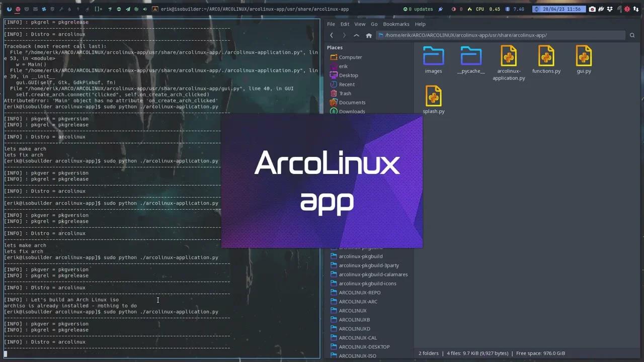Adjust sound via the volume panel icon
644x362 pixels.
coord(146,9)
